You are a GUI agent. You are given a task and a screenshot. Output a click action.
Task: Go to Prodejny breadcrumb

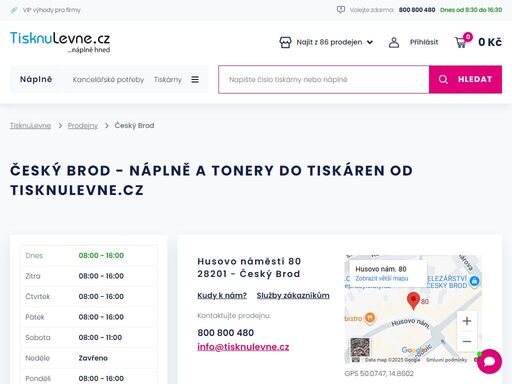[x=83, y=126]
